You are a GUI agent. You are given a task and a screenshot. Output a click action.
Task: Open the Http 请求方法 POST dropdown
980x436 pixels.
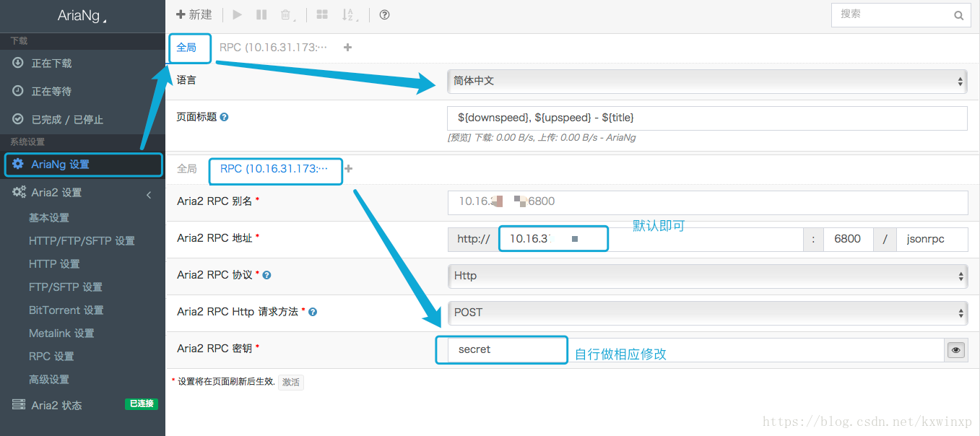pyautogui.click(x=707, y=313)
